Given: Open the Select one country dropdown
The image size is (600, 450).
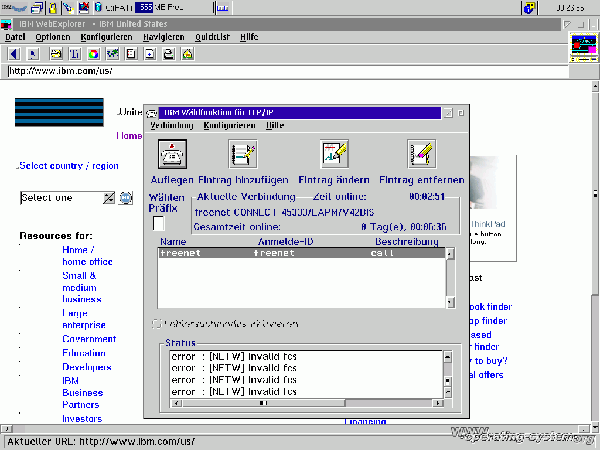Looking at the screenshot, I should coord(109,198).
